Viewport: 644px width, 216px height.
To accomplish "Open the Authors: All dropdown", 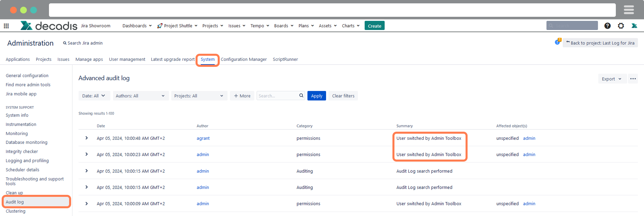I will pos(140,96).
